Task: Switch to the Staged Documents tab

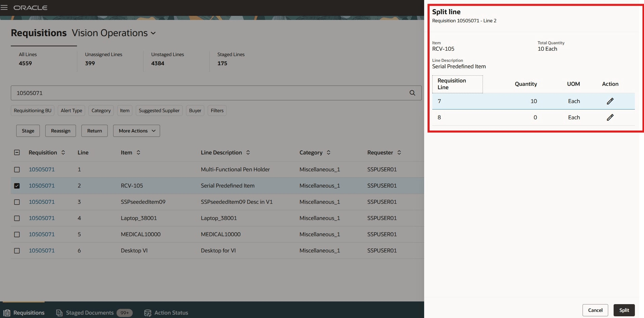Action: point(90,313)
